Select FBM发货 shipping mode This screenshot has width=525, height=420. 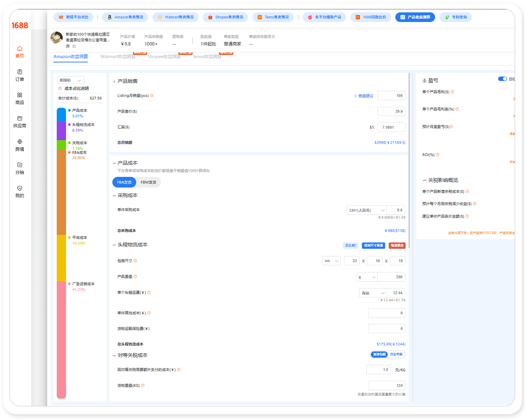[148, 182]
